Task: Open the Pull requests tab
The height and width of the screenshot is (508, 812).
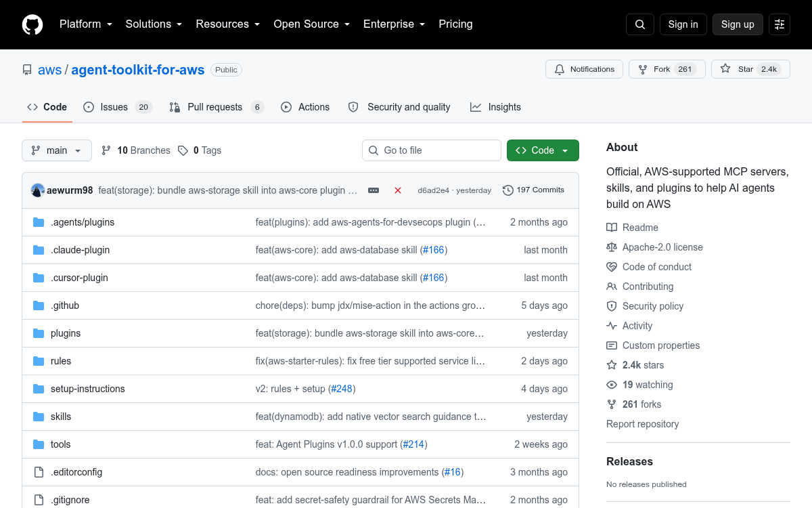Action: [216, 107]
